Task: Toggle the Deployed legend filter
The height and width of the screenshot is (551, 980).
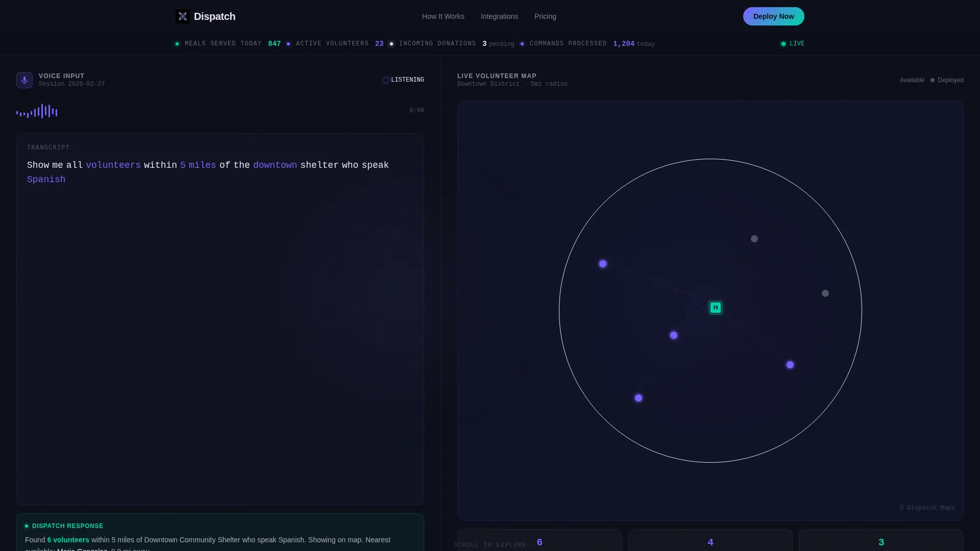Action: coord(947,80)
